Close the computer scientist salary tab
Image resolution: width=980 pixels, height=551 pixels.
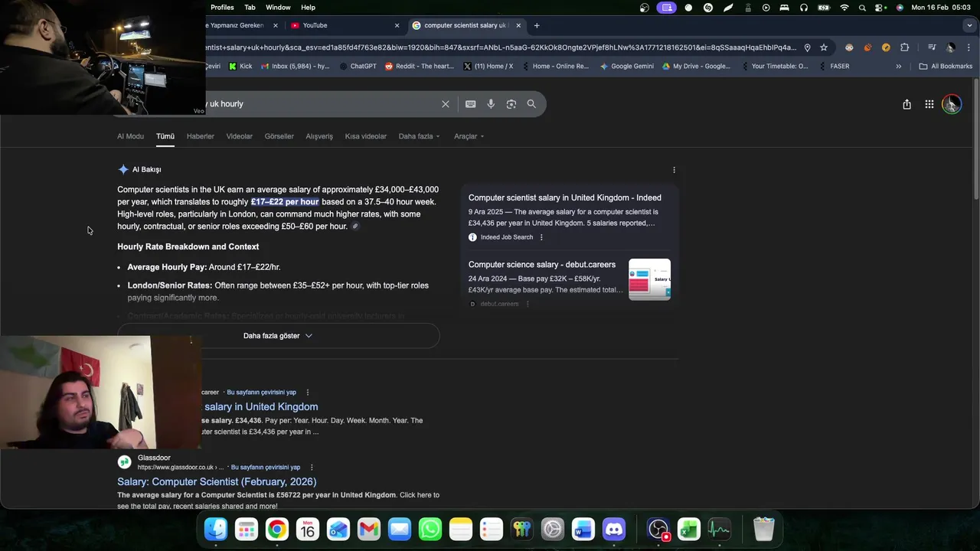(518, 25)
